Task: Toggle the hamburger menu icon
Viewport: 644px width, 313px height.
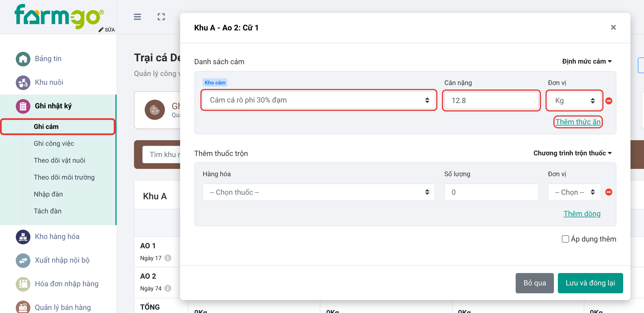Action: tap(137, 17)
